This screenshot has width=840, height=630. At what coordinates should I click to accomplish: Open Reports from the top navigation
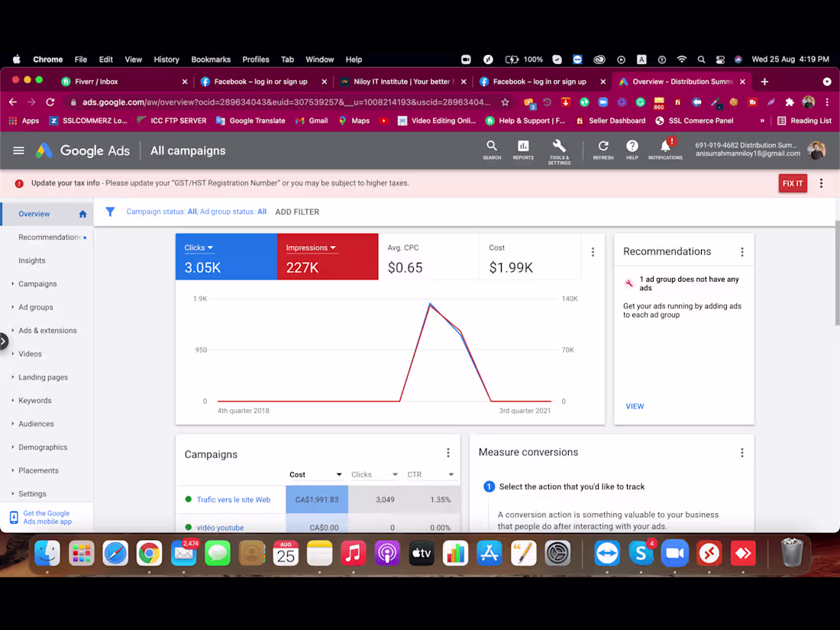(x=523, y=147)
